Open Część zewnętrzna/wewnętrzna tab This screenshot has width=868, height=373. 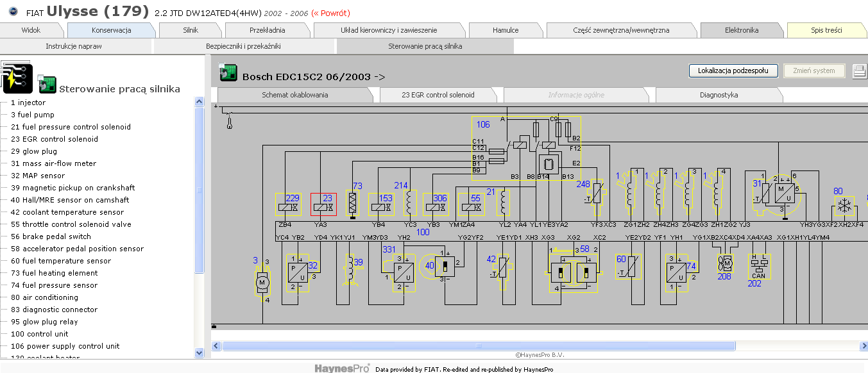[621, 30]
